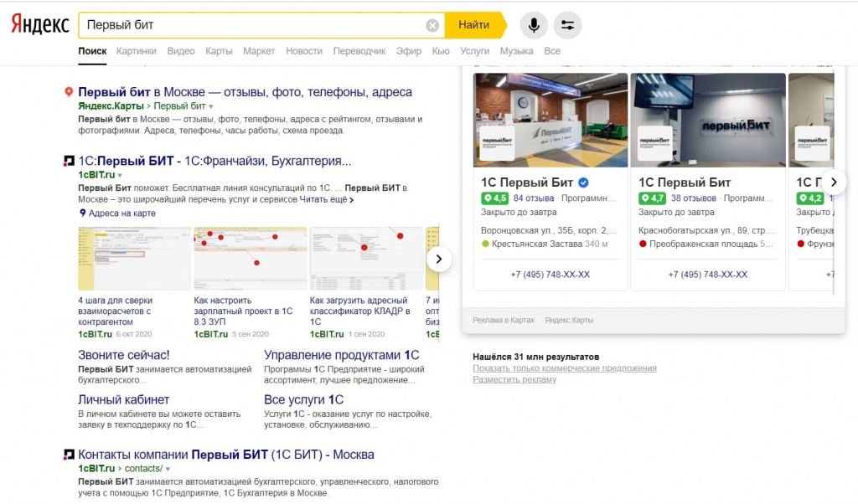This screenshot has height=504, width=858.
Task: Click the blue verified checkmark badge
Action: click(584, 183)
